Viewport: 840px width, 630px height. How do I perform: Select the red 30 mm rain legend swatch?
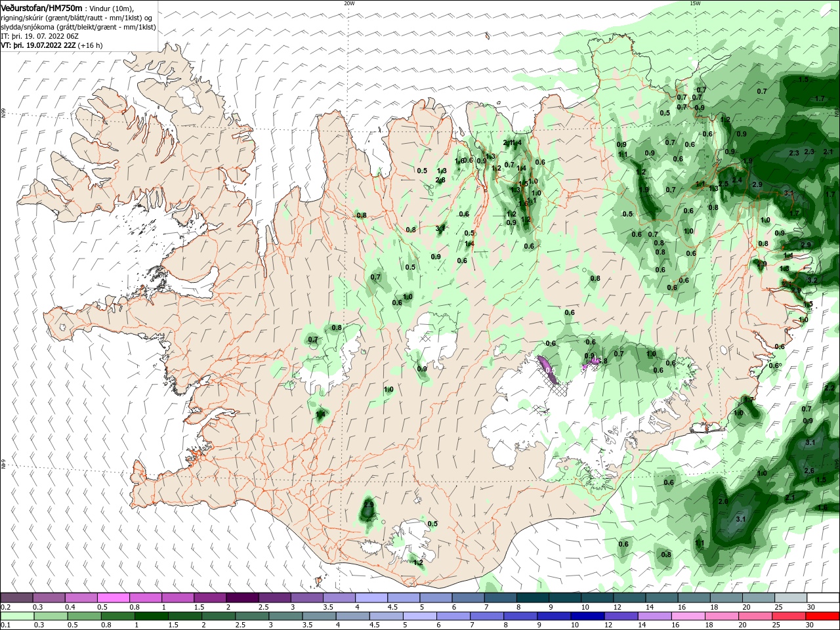(x=823, y=616)
